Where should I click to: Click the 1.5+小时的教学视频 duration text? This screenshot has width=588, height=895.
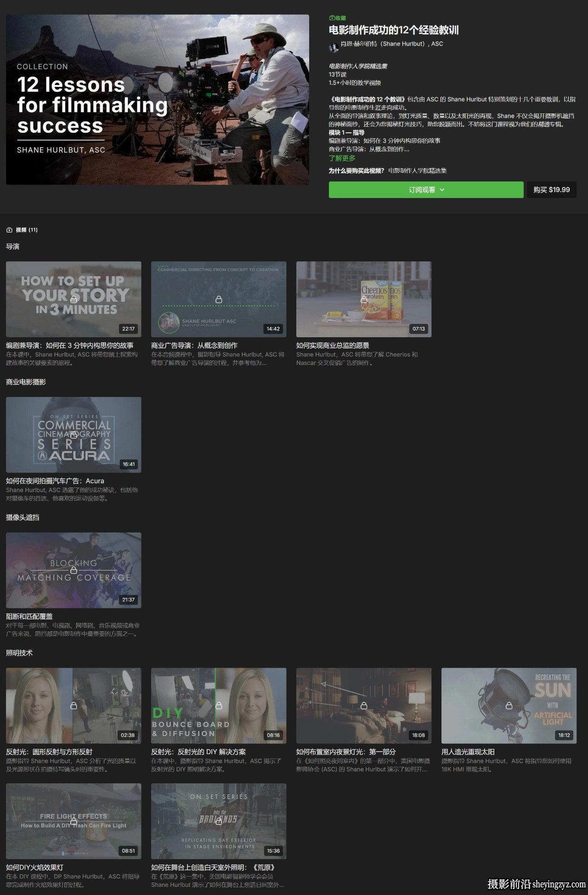coord(355,83)
